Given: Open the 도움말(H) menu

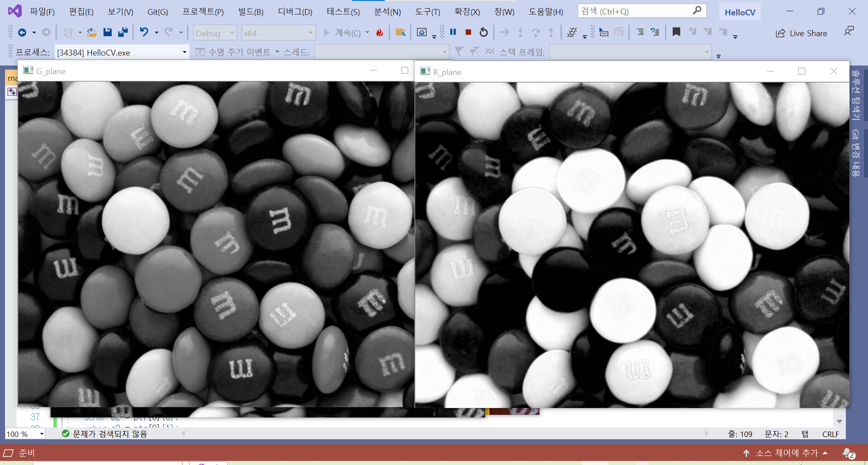Looking at the screenshot, I should coord(546,11).
